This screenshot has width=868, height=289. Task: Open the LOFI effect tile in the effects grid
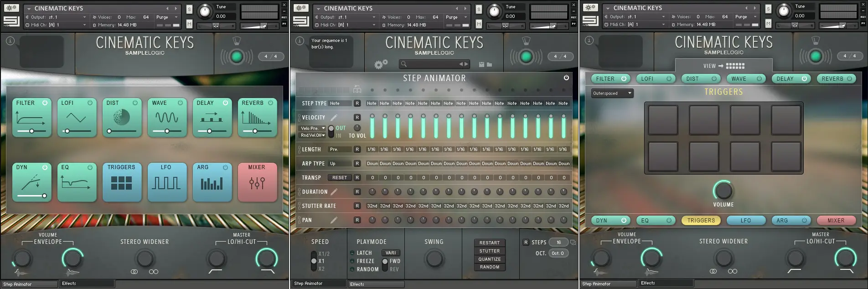77,118
